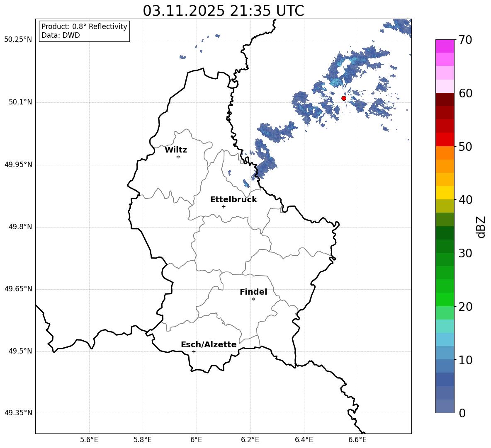Click the Ettelbruck station cross marker
491x448 pixels.
point(224,206)
